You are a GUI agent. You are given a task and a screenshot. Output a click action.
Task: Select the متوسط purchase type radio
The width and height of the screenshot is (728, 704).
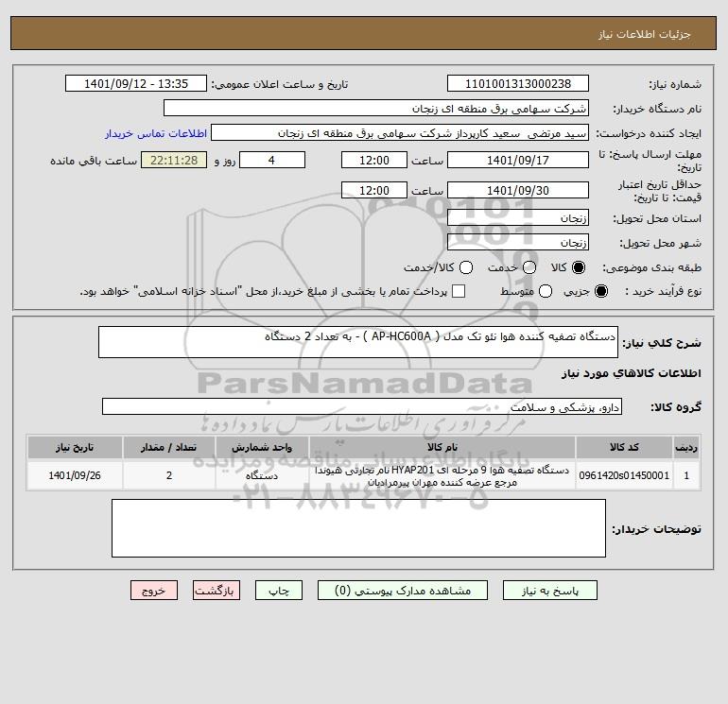click(x=546, y=291)
